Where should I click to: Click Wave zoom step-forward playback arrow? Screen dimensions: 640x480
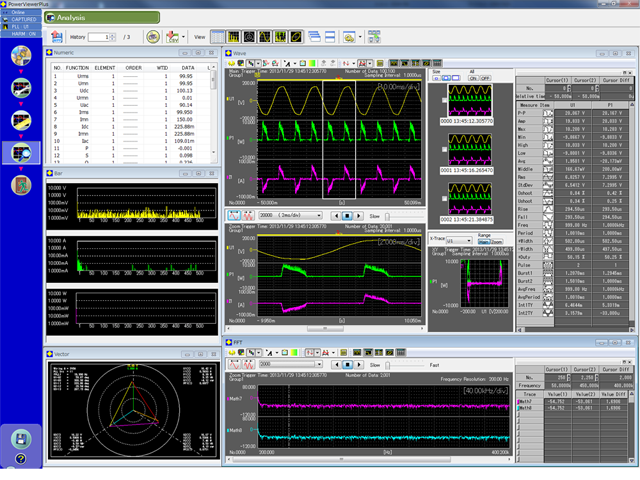click(x=358, y=216)
